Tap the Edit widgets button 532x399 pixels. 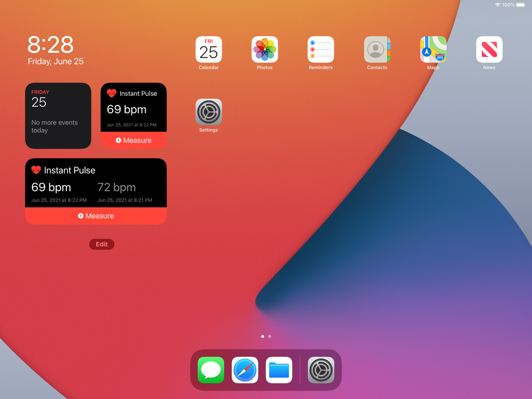click(x=102, y=244)
